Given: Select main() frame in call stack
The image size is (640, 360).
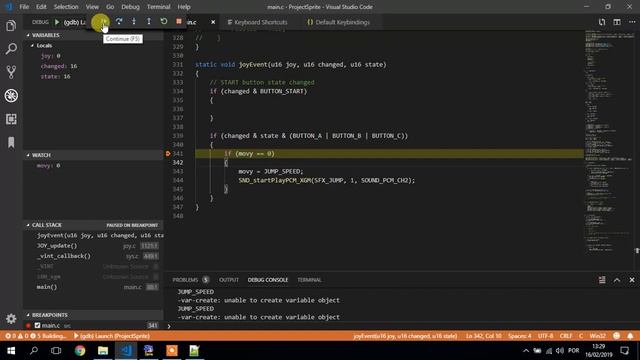Looking at the screenshot, I should point(93,287).
